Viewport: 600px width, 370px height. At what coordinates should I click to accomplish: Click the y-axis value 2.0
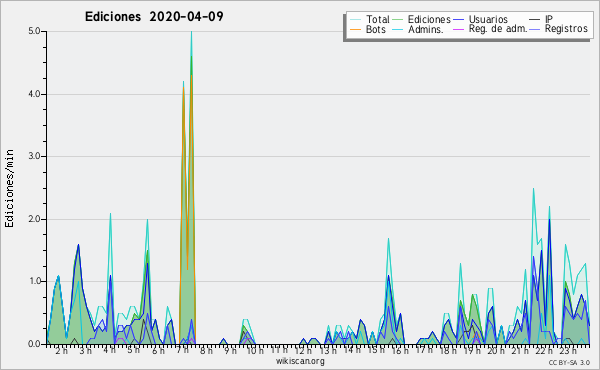[x=34, y=219]
